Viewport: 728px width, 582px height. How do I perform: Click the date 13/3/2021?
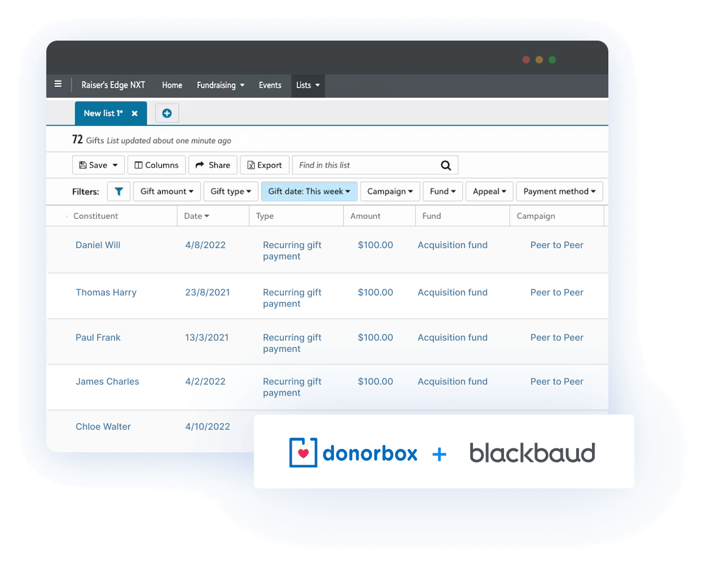click(x=207, y=338)
